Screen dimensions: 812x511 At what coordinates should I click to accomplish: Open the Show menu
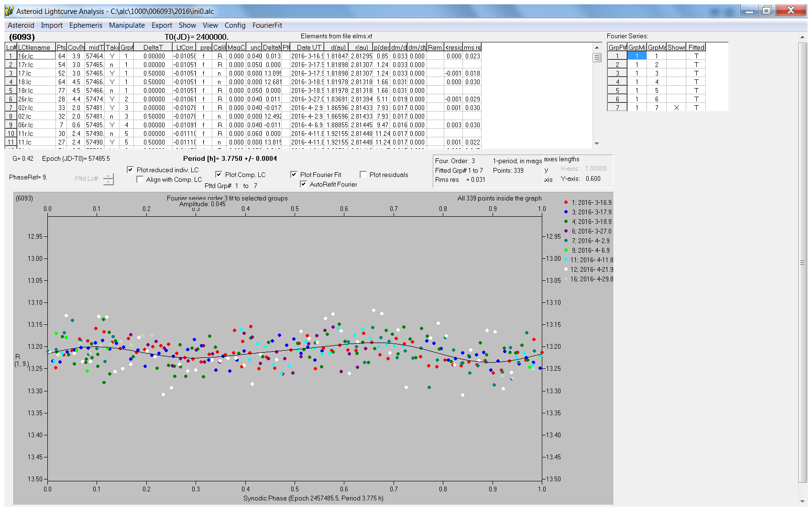point(187,25)
